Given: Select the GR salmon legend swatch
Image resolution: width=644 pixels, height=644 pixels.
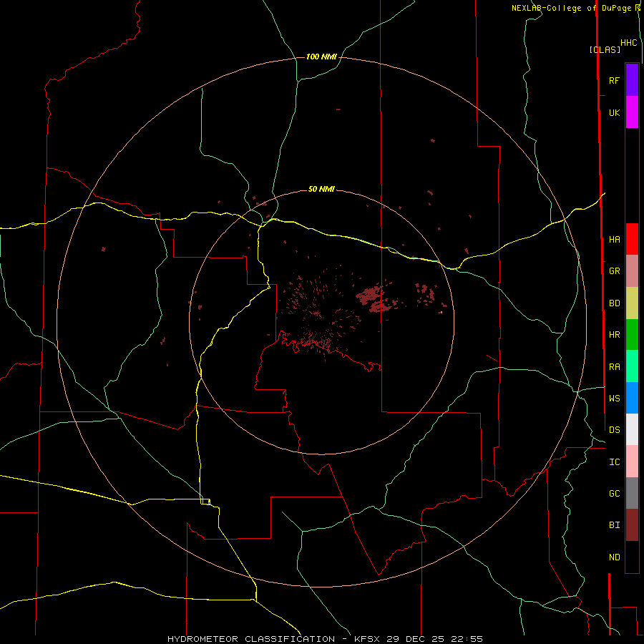Looking at the screenshot, I should coord(632,271).
